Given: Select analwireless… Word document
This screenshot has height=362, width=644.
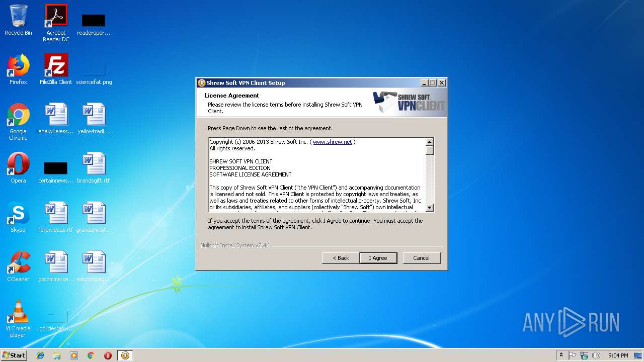Looking at the screenshot, I should (56, 119).
